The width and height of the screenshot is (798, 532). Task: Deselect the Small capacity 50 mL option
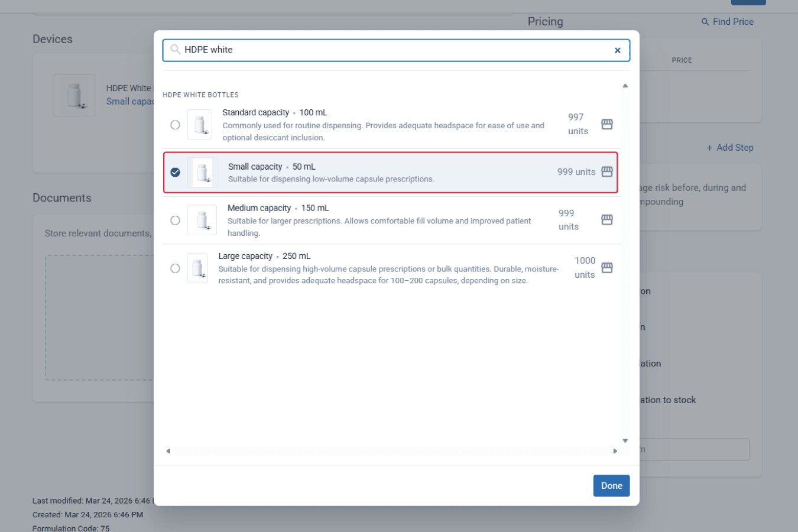click(x=175, y=172)
